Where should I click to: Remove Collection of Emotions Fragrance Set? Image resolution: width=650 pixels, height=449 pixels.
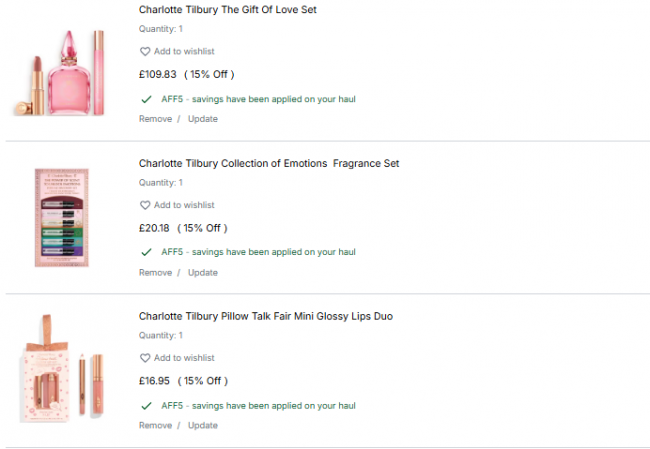click(x=155, y=272)
